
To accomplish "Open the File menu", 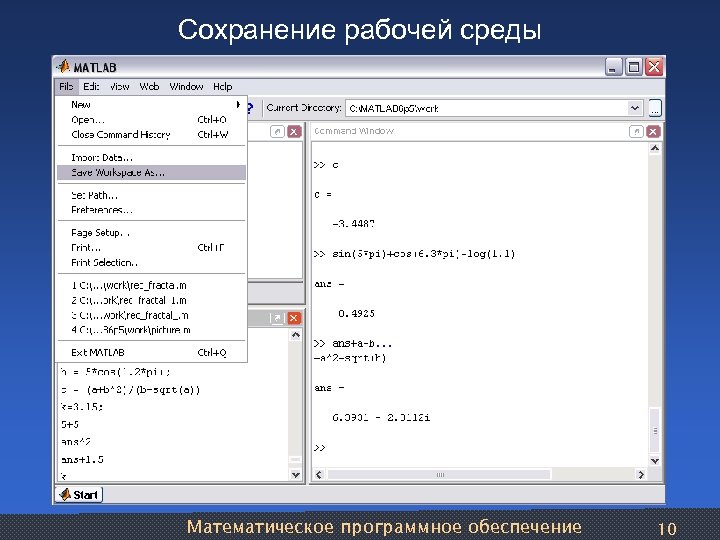I will (x=66, y=87).
